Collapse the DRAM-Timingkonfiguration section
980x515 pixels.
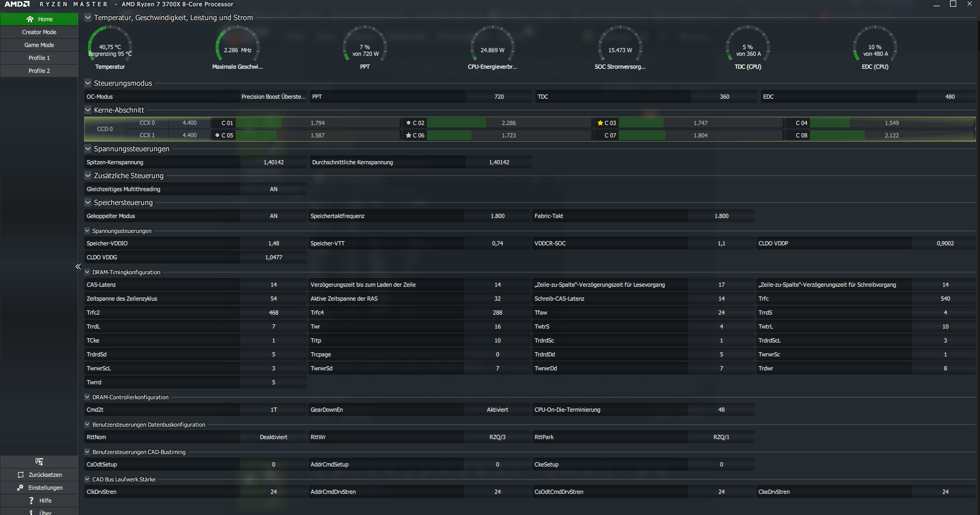tap(87, 272)
